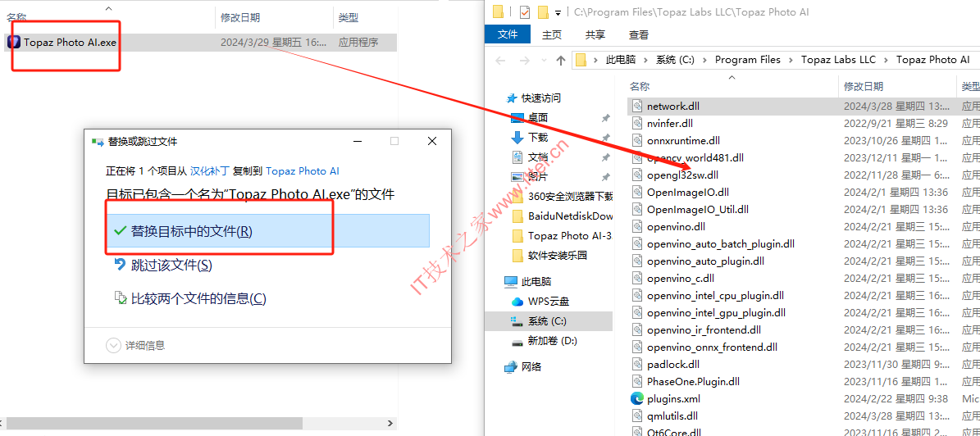Click the properties checkmark quick access icon
This screenshot has width=980, height=436.
[x=524, y=11]
